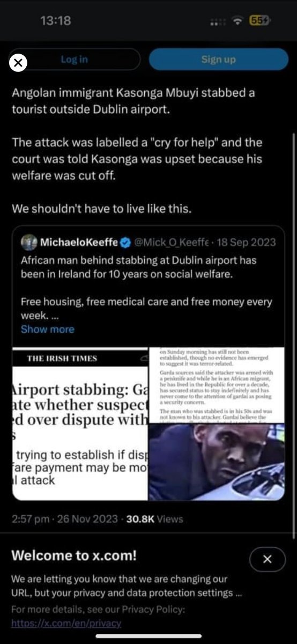Tap the Wi-Fi status bar icon
The image size is (297, 644).
pos(236,21)
